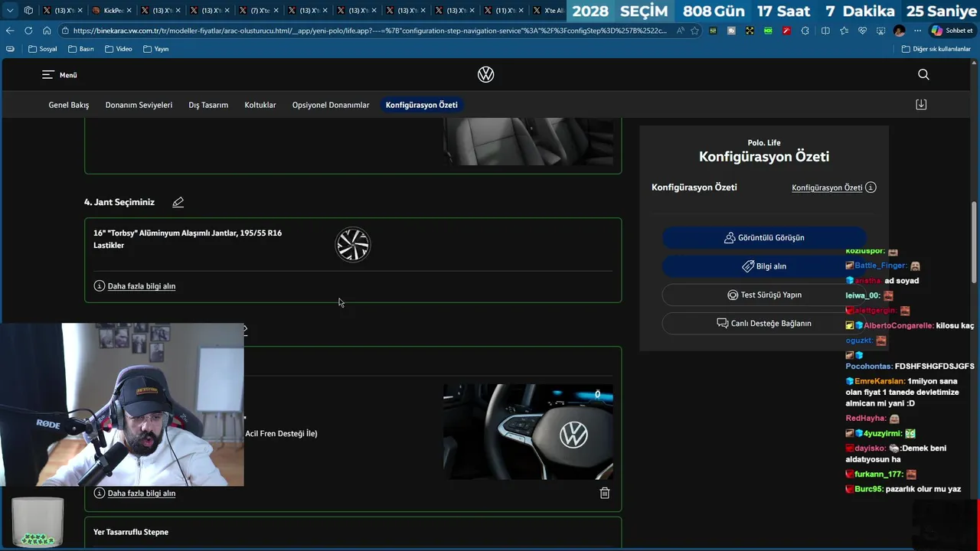This screenshot has height=551, width=980.
Task: Click the red pen extension icon
Action: [x=786, y=31]
